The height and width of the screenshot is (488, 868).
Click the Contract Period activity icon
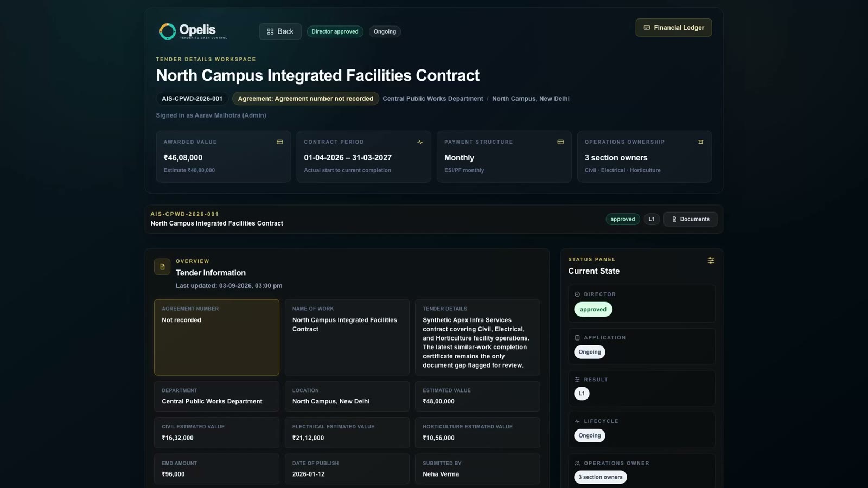420,142
